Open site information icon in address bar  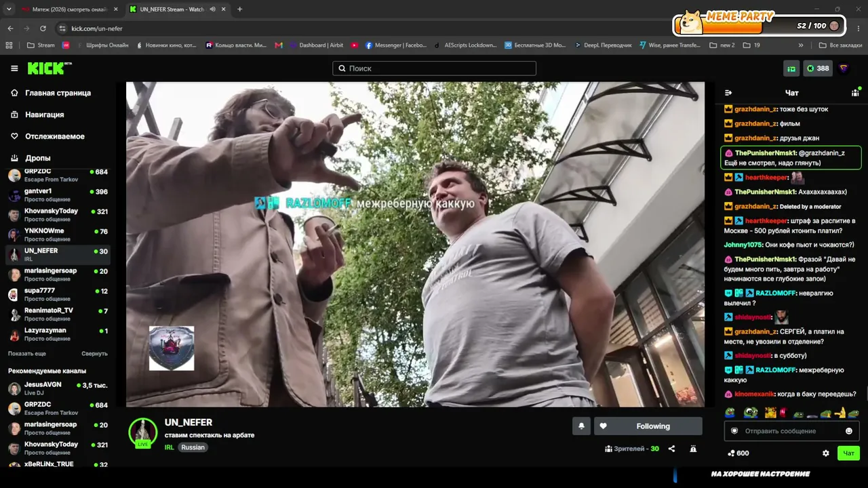pos(62,28)
